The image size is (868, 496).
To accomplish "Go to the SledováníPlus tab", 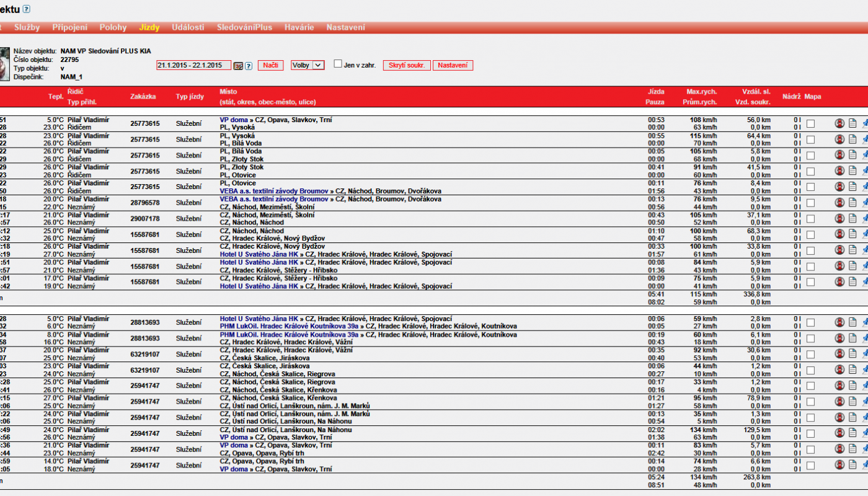I will 244,27.
